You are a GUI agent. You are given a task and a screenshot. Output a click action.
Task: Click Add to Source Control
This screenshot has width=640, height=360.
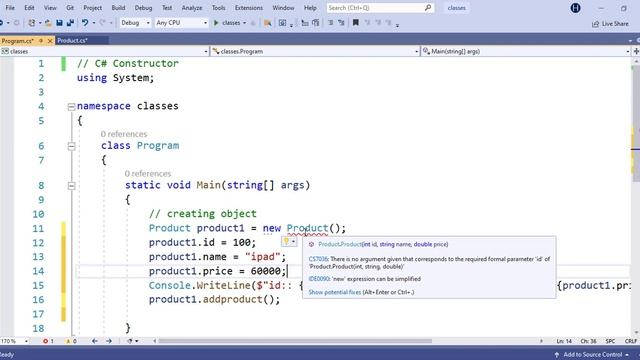coord(593,355)
